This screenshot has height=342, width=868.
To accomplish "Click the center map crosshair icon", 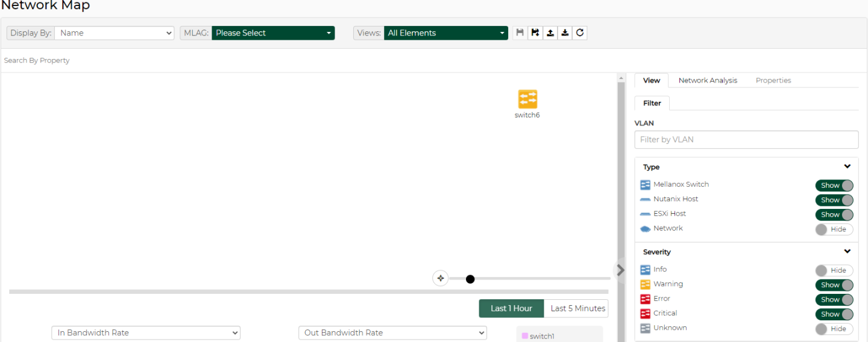I will [441, 278].
